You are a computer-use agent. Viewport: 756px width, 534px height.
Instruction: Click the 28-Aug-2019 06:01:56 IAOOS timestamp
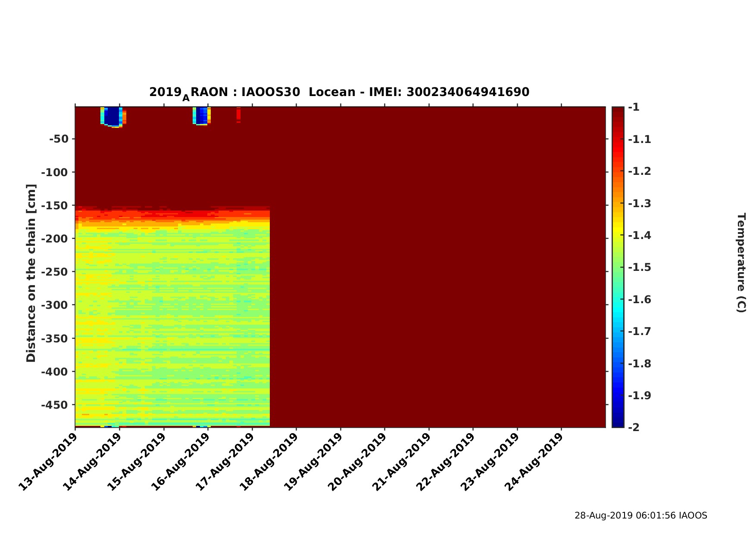pyautogui.click(x=640, y=515)
